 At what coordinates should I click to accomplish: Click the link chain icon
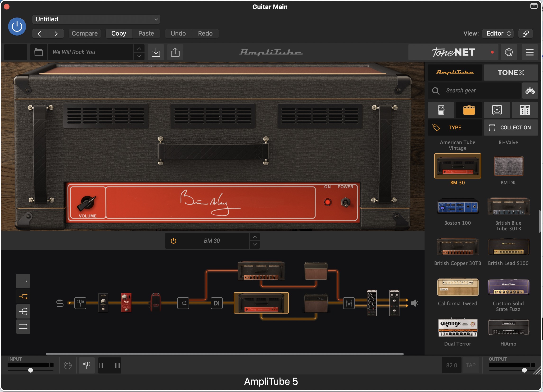point(525,33)
